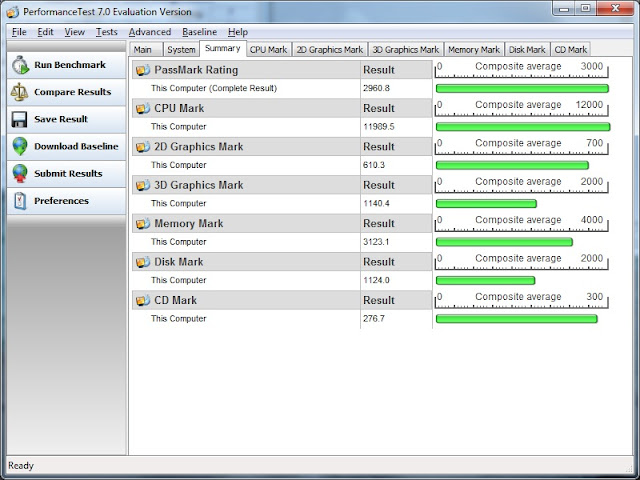The image size is (640, 480).
Task: Switch to the Disk Mark tab
Action: [527, 49]
